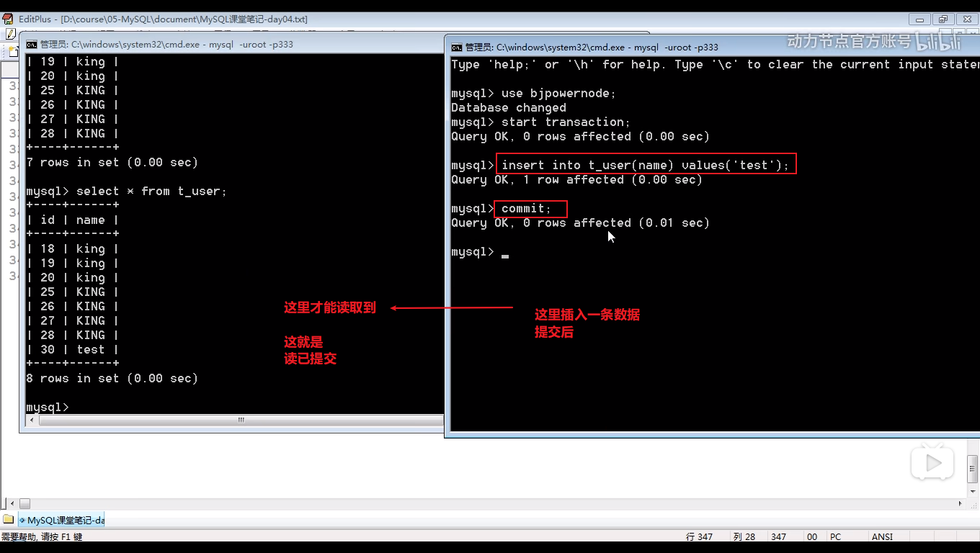Click 'select * from t_user;' in left window

pyautogui.click(x=151, y=191)
